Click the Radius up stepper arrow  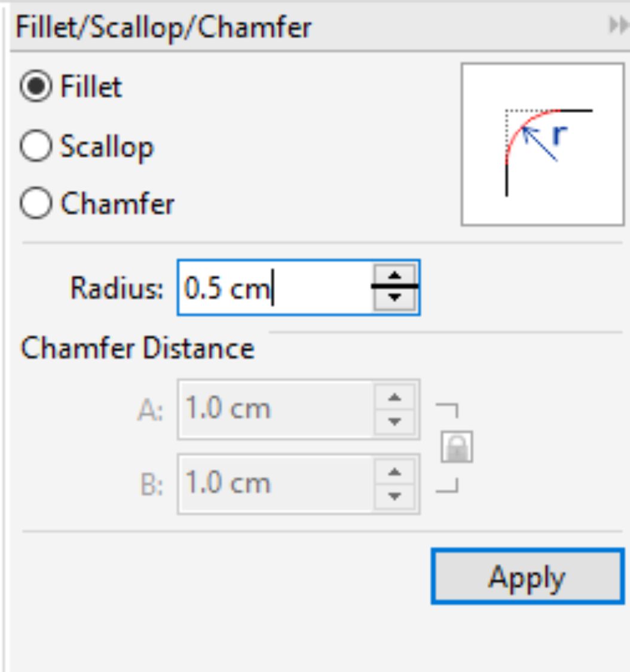pyautogui.click(x=394, y=274)
